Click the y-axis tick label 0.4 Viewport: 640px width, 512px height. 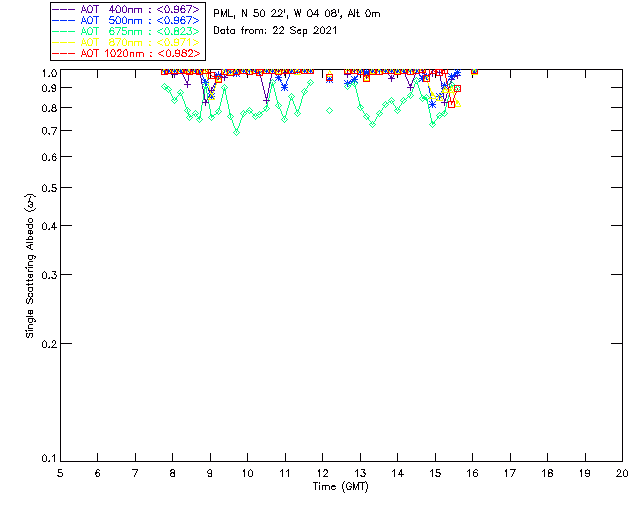click(x=49, y=226)
